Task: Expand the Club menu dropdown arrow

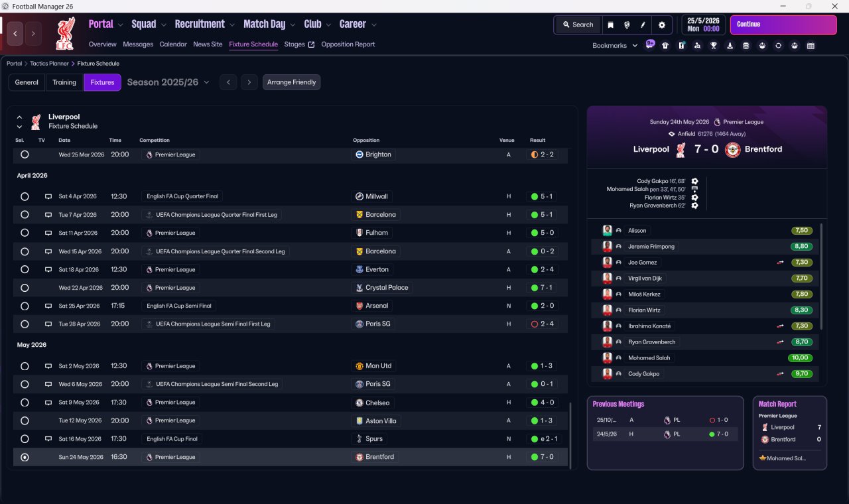Action: pos(328,25)
